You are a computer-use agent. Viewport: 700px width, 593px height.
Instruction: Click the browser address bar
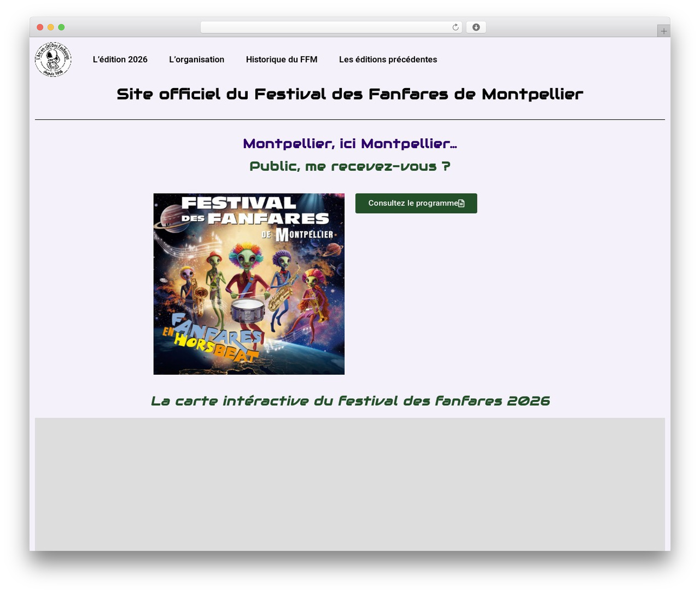[331, 27]
